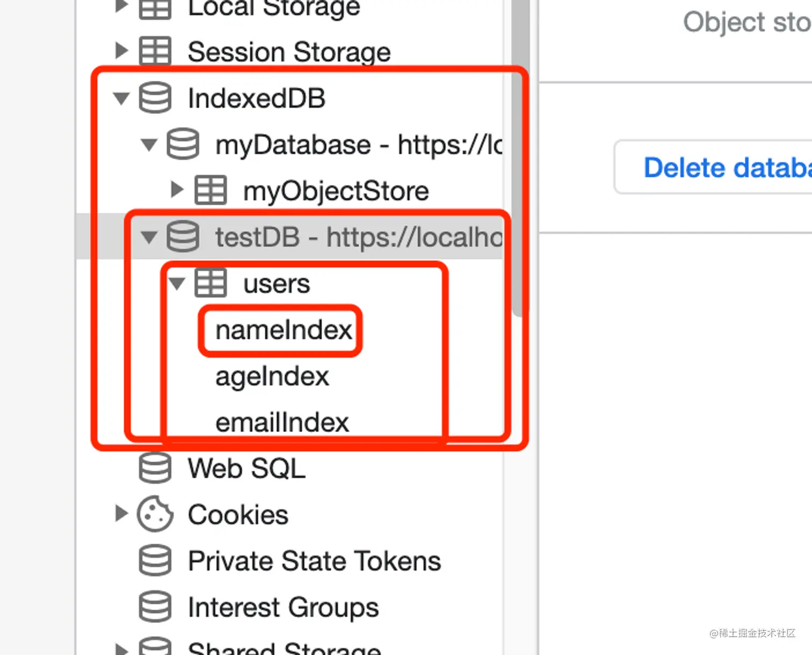Screen dimensions: 812x655
Task: Collapse the myDatabase node
Action: click(x=149, y=145)
